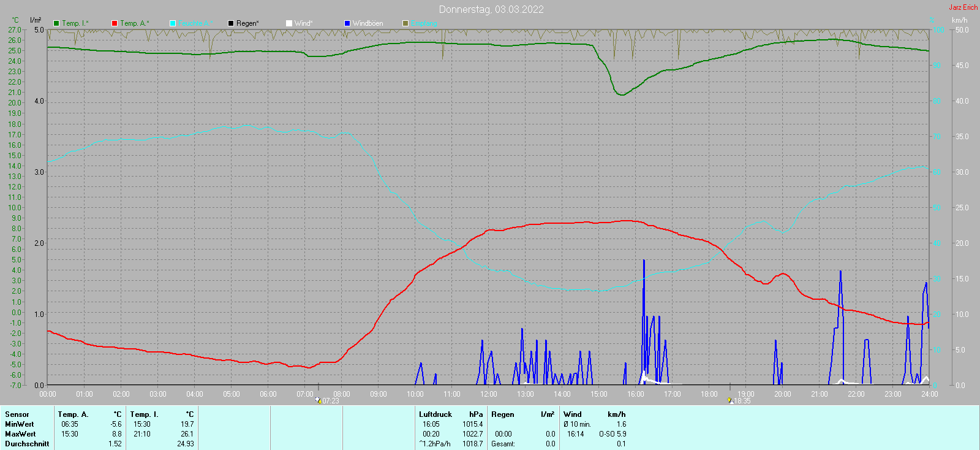Click the 18:35 sunset time label
The height and width of the screenshot is (450, 980).
coord(742,401)
